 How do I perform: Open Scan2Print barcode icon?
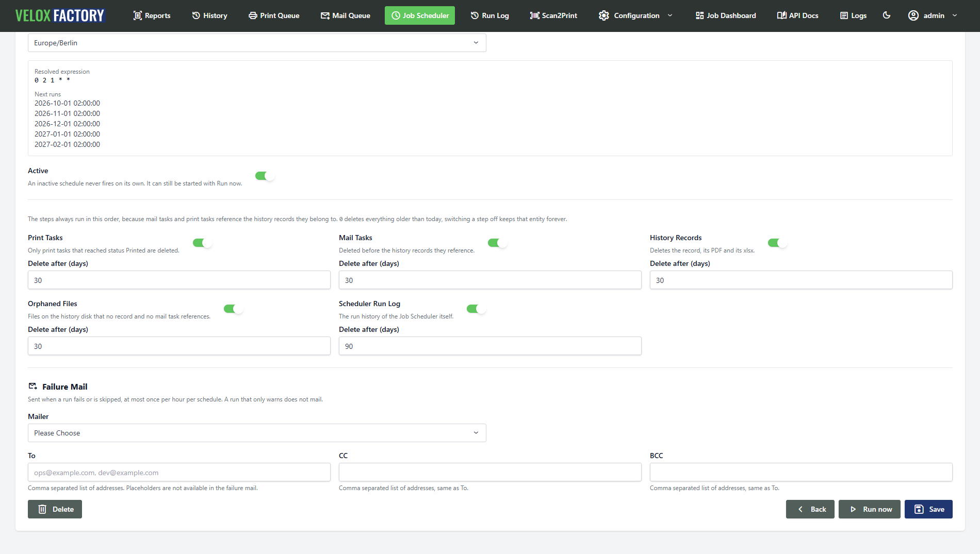click(x=534, y=15)
